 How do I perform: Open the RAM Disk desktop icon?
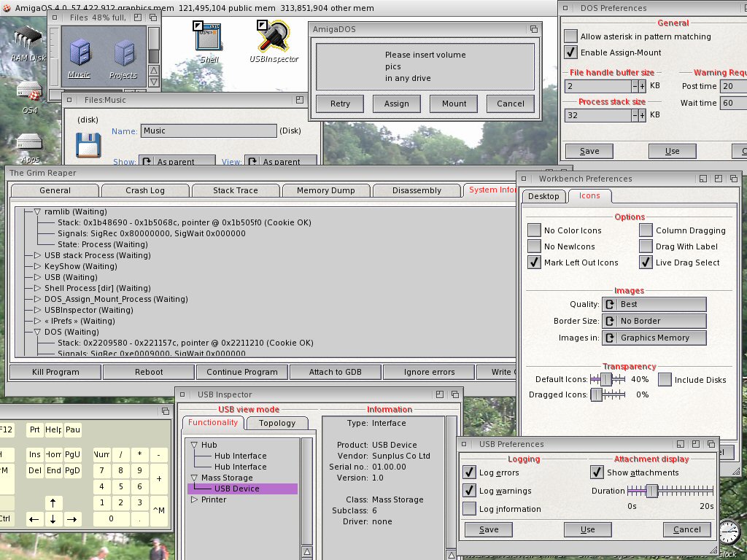click(x=28, y=39)
